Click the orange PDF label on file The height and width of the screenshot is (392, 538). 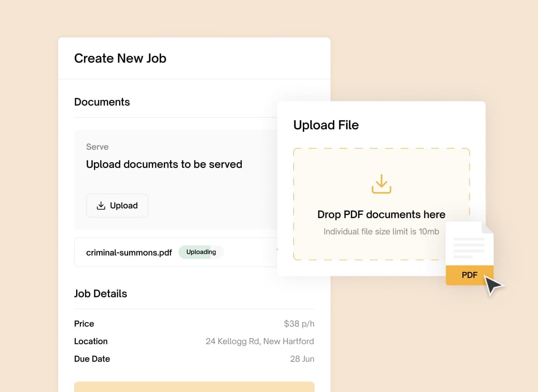469,275
